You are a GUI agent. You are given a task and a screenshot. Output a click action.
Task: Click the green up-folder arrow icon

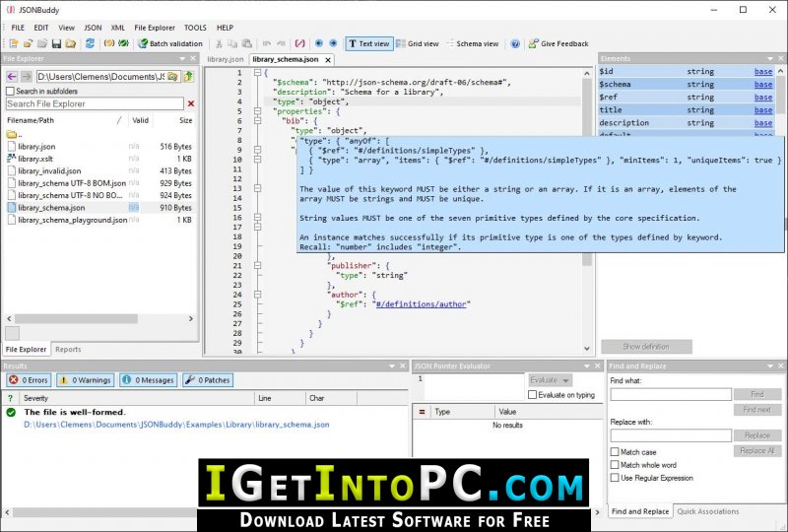coord(189,77)
